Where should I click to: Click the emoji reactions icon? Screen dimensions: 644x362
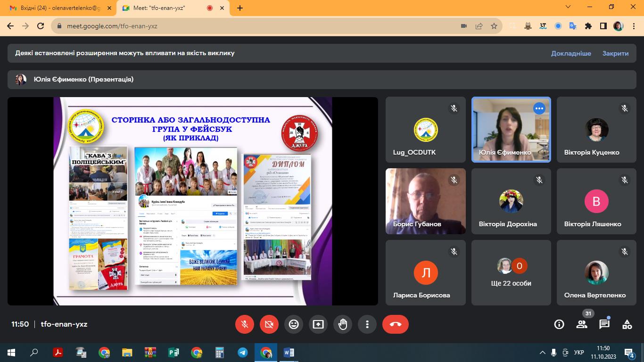(294, 324)
